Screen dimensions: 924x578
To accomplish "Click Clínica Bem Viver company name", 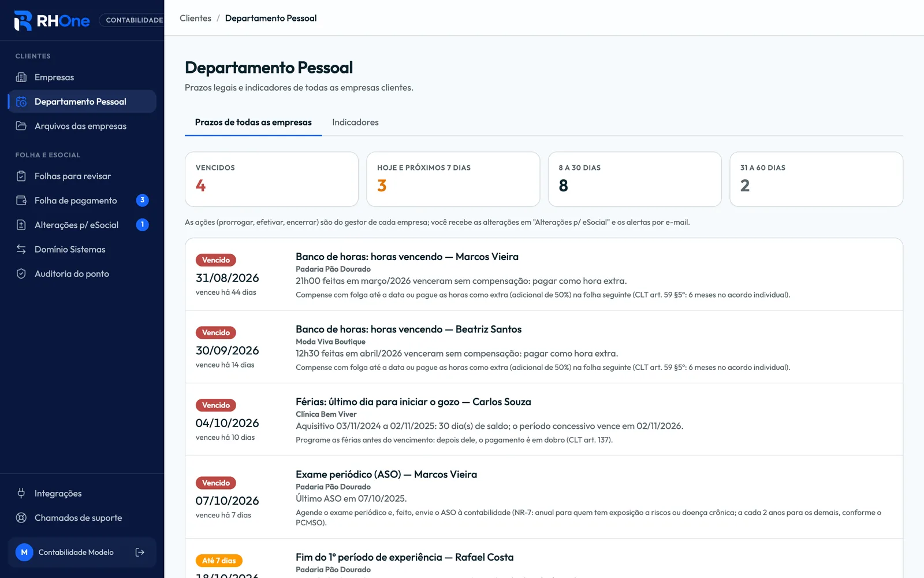I will tap(326, 414).
